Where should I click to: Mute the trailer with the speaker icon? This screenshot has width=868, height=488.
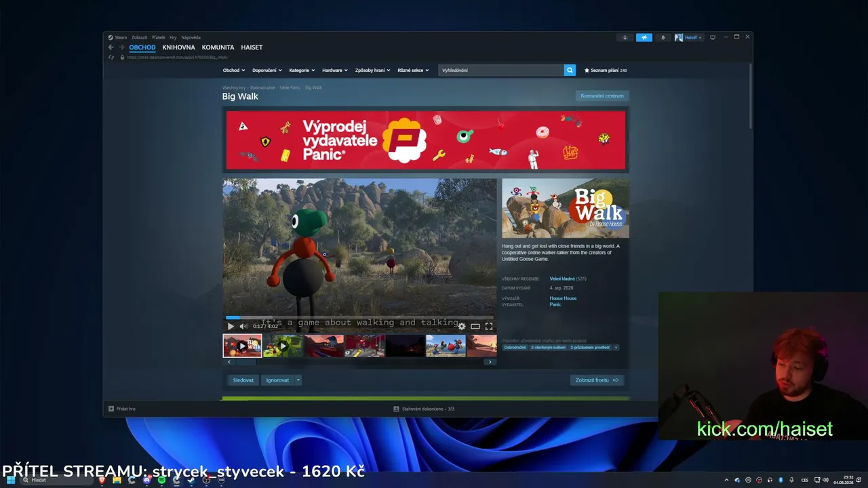point(243,326)
